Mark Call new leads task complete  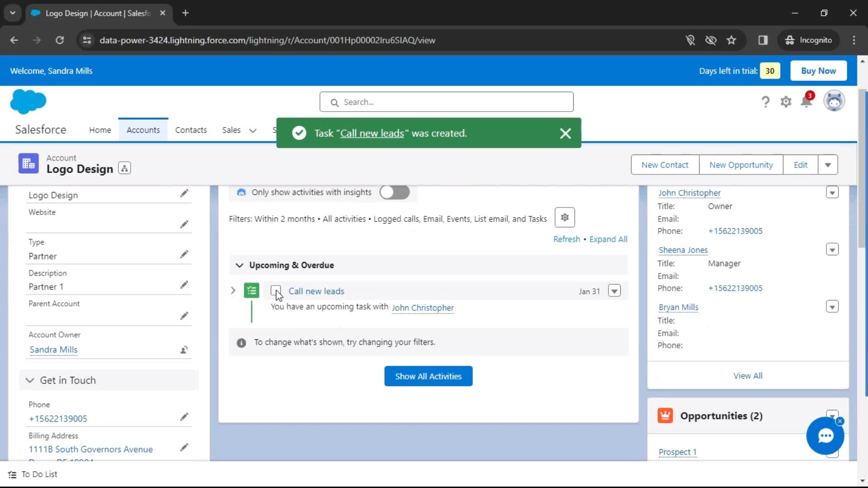pos(276,291)
